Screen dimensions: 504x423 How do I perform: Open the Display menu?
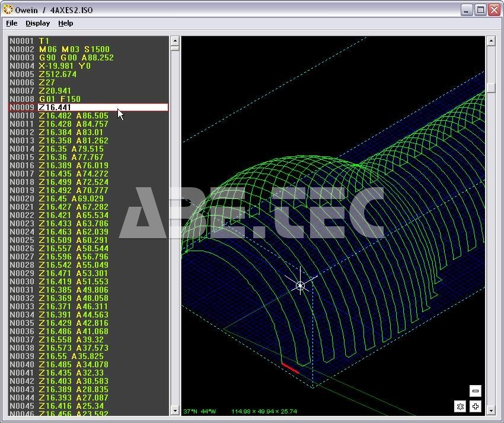pos(37,24)
